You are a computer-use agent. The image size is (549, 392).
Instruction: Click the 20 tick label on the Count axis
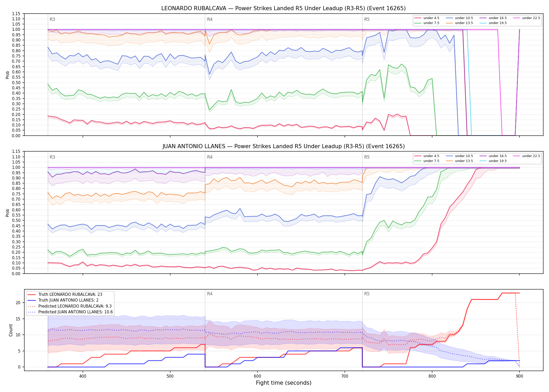point(18,303)
